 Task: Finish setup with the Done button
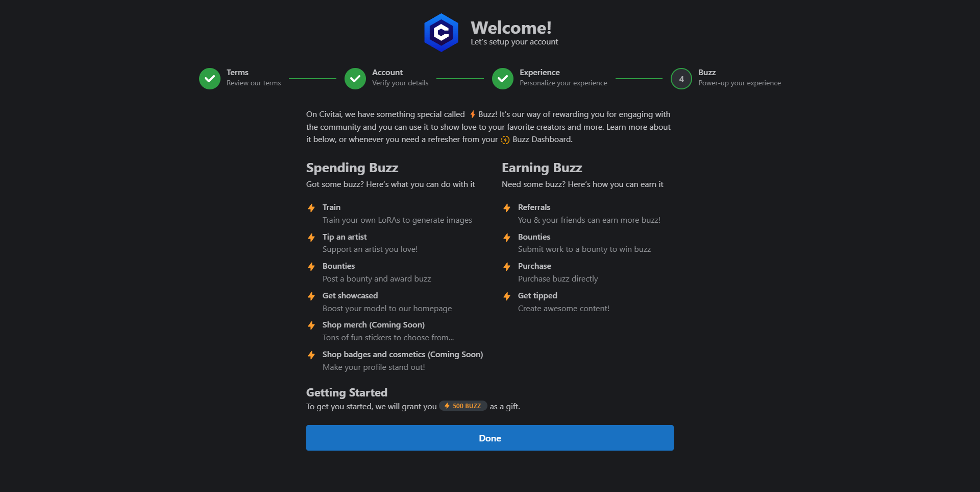click(x=490, y=438)
